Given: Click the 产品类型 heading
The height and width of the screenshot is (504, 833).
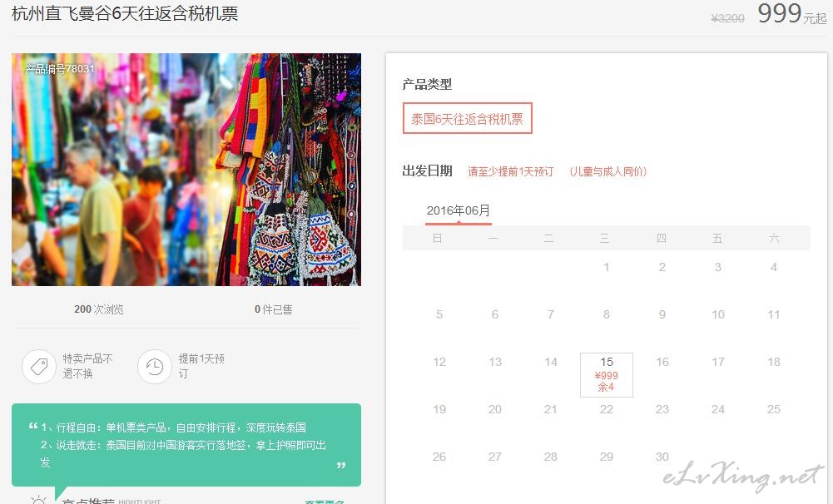Looking at the screenshot, I should tap(427, 85).
